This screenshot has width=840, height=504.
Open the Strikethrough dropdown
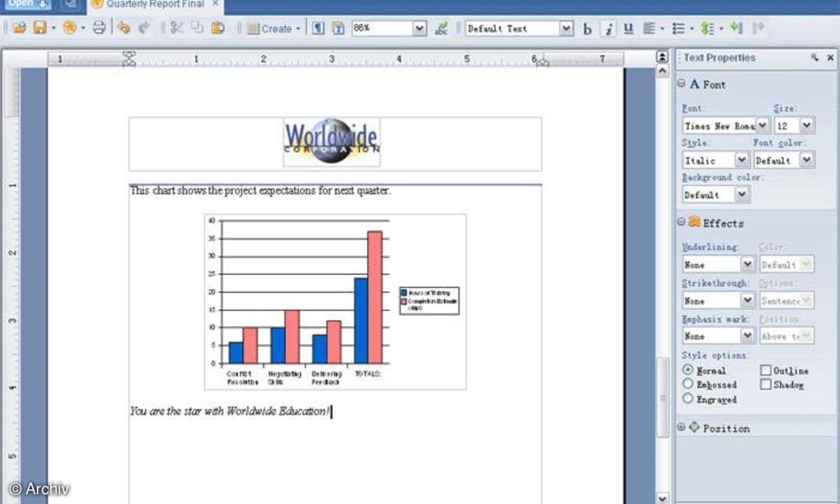(x=747, y=301)
